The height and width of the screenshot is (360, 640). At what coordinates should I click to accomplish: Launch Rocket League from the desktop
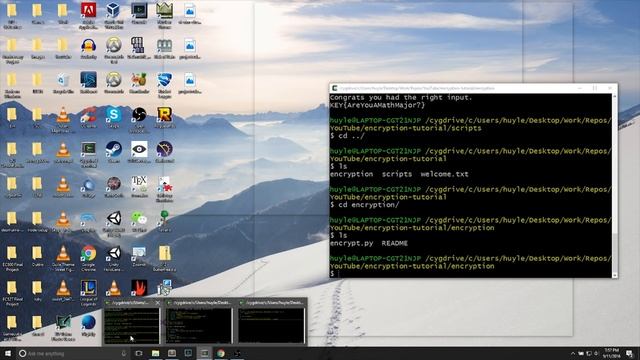tap(164, 84)
